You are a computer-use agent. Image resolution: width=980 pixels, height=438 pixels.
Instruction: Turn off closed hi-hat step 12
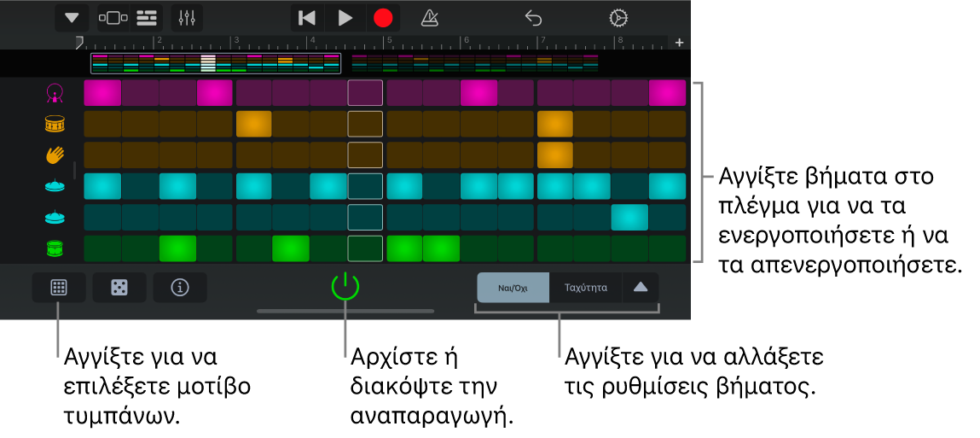[x=516, y=186]
